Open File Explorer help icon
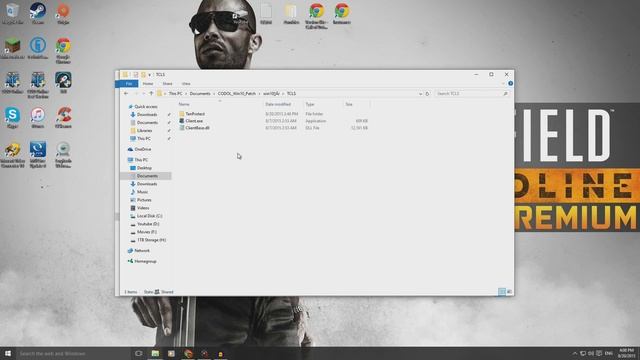 pyautogui.click(x=510, y=83)
